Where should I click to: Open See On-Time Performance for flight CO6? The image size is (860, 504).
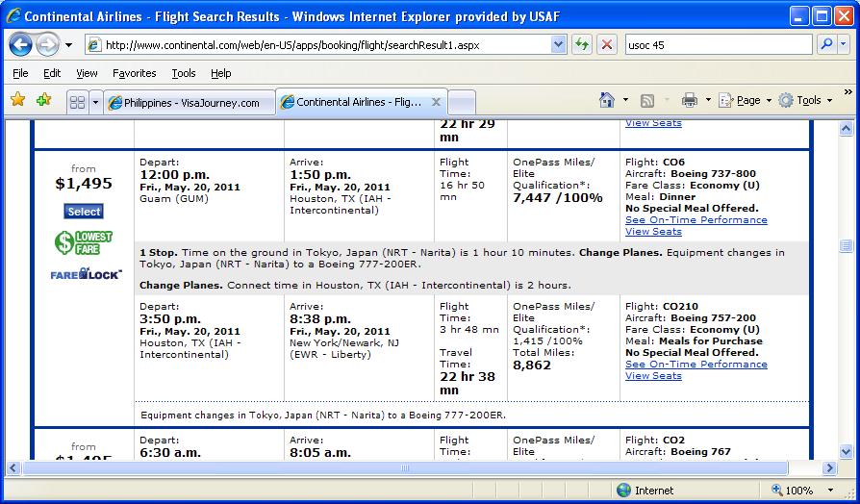(x=696, y=220)
